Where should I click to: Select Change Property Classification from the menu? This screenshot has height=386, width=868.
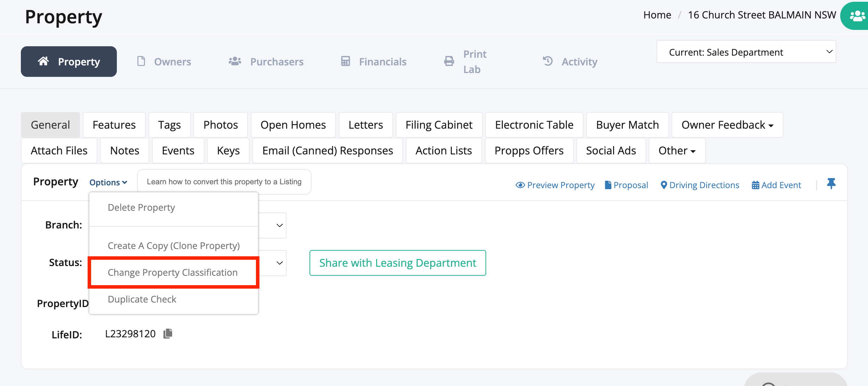[173, 272]
